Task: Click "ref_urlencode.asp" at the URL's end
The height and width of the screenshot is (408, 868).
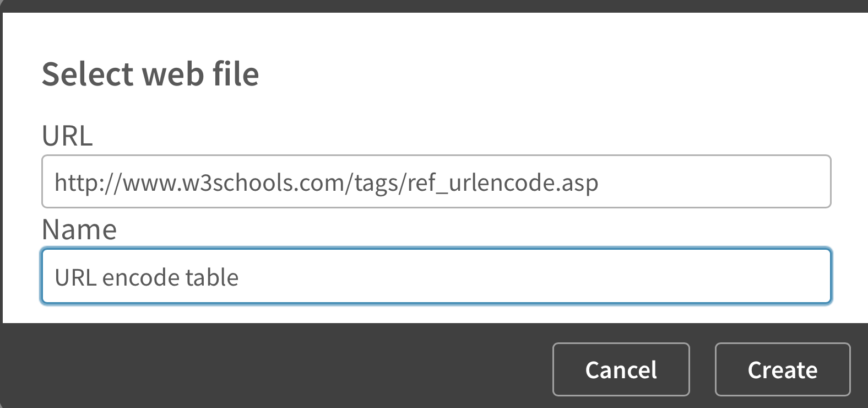Action: click(x=502, y=182)
